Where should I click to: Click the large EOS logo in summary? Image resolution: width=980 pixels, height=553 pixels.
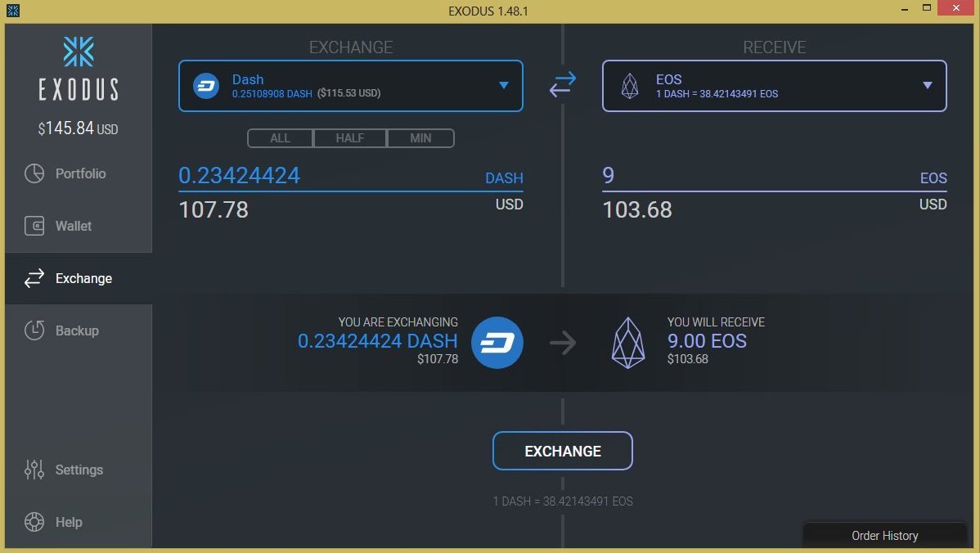pos(628,343)
